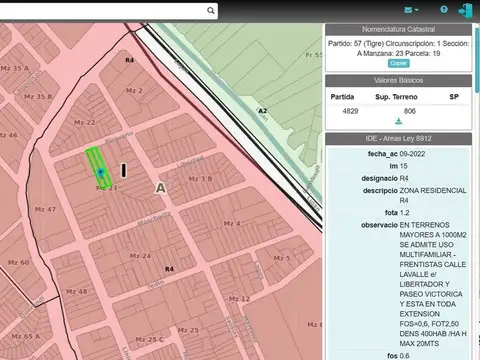The width and height of the screenshot is (480, 360).
Task: Click the designacio value R4
Action: click(x=404, y=178)
